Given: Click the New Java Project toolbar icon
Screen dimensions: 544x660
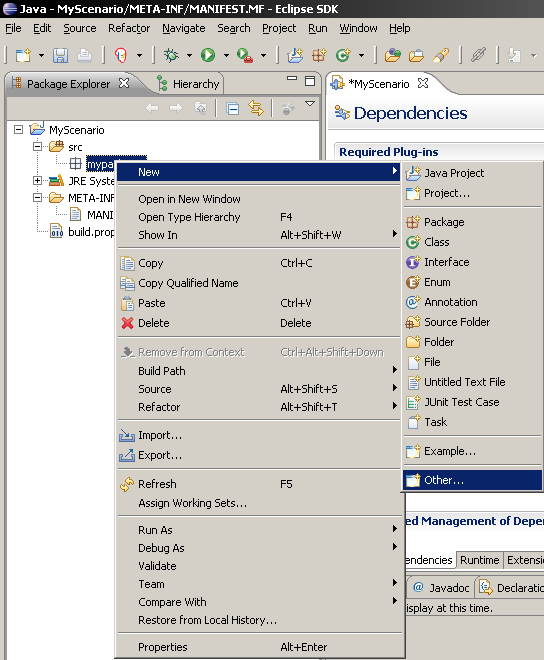Looking at the screenshot, I should click(x=295, y=55).
